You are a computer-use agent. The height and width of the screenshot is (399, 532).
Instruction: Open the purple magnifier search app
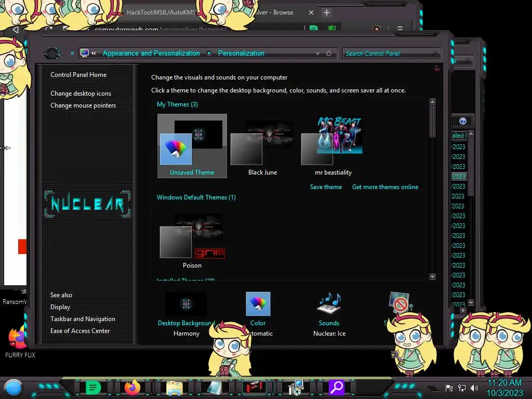(x=336, y=387)
